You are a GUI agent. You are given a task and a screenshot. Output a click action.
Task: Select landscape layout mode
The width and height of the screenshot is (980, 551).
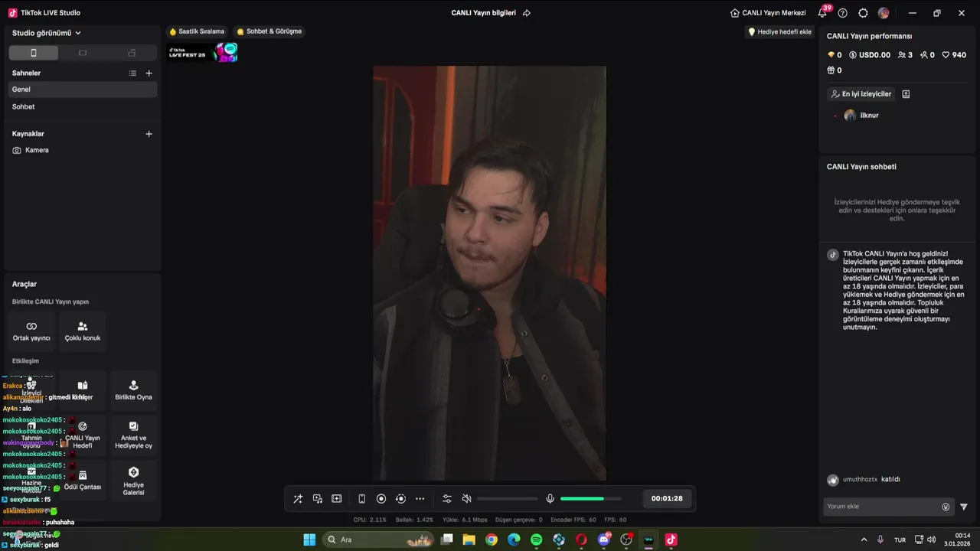click(x=83, y=53)
